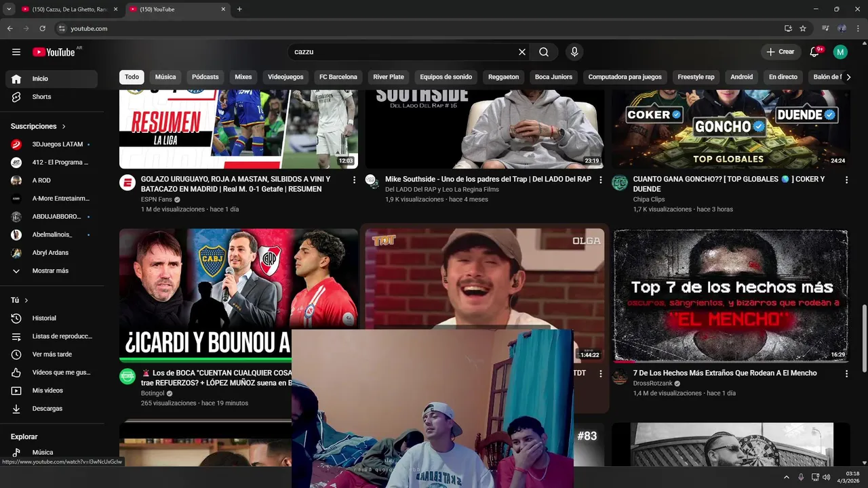Open Descargas
Image resolution: width=868 pixels, height=488 pixels.
click(52, 409)
